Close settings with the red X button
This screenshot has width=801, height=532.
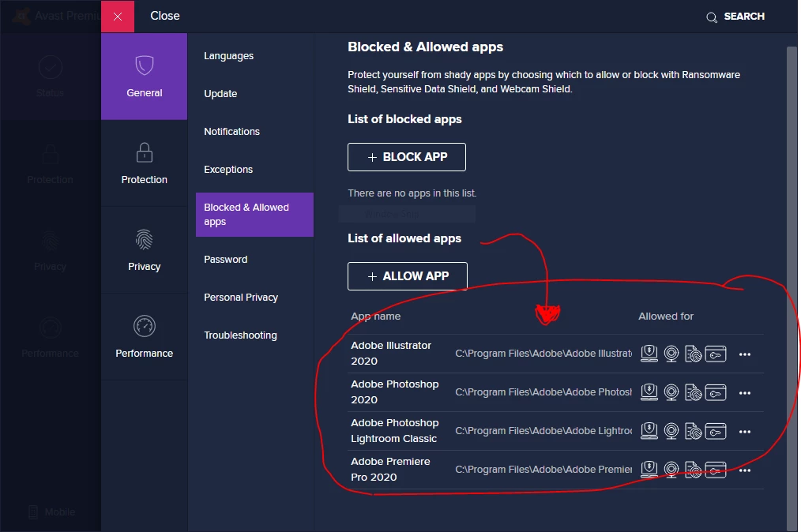click(118, 17)
